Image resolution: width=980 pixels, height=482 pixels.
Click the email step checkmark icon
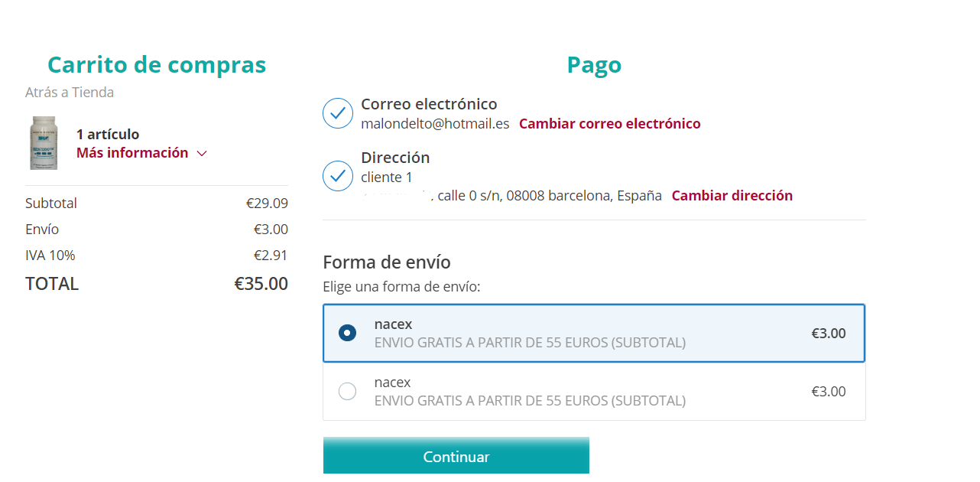pyautogui.click(x=338, y=113)
